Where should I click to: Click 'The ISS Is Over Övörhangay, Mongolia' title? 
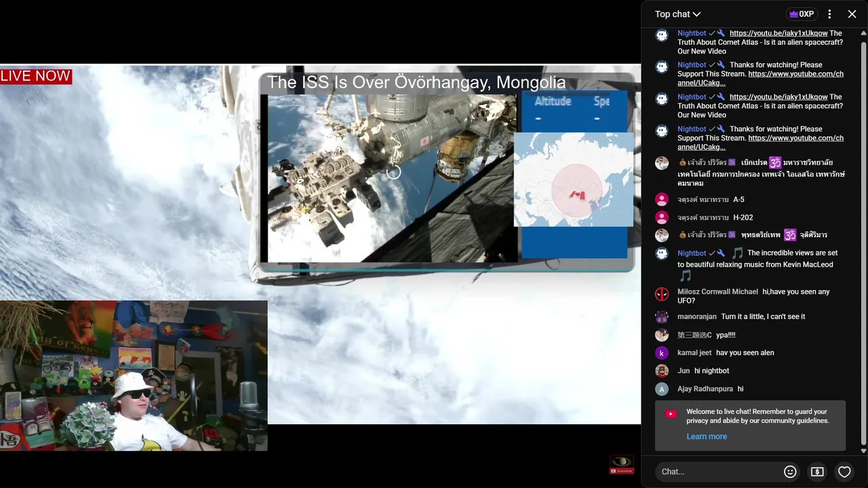click(x=416, y=83)
